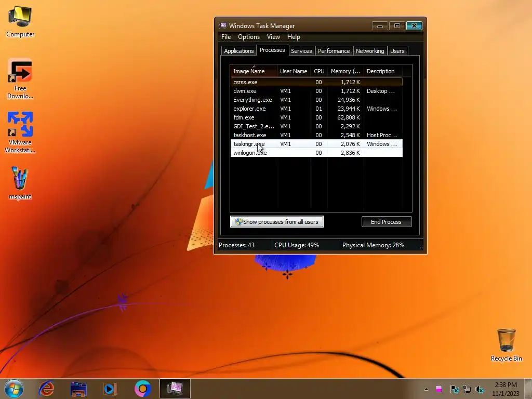
Task: Minimize the Windows Task Manager window
Action: click(x=380, y=26)
